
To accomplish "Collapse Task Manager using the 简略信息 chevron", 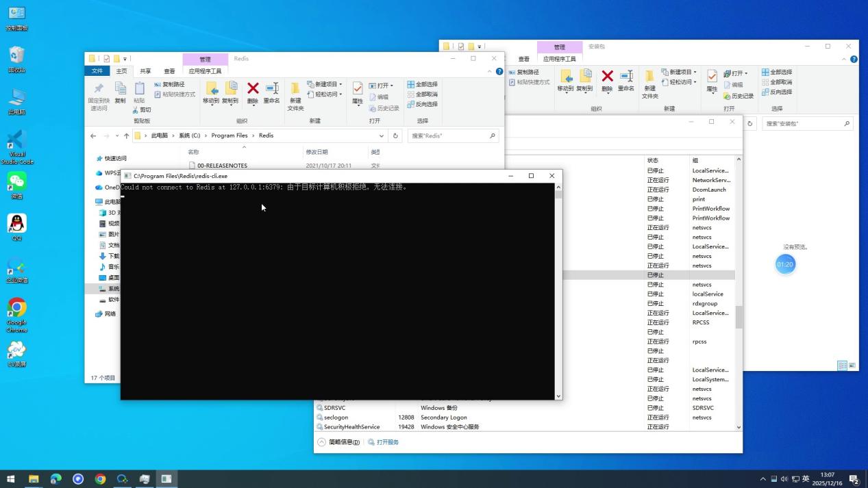I will point(321,442).
